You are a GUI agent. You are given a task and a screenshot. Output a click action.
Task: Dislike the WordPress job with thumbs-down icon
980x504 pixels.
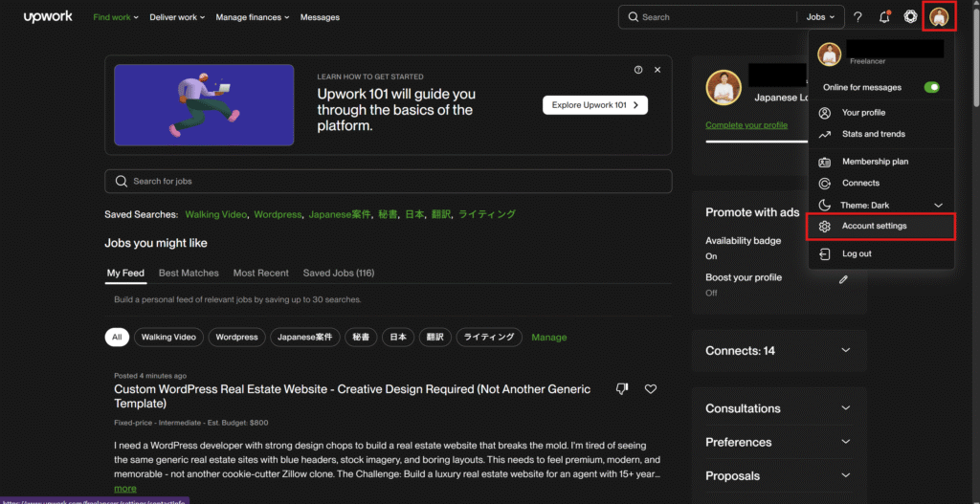point(622,389)
